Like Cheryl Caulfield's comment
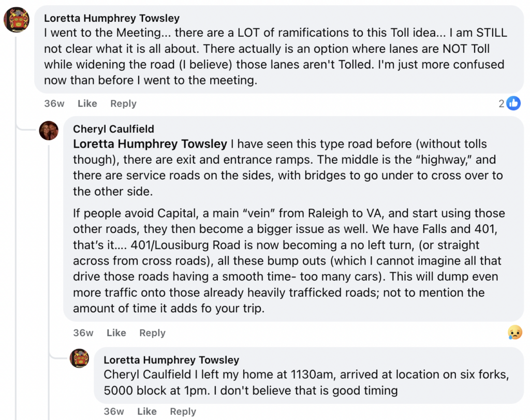The width and height of the screenshot is (530, 420). (x=116, y=333)
